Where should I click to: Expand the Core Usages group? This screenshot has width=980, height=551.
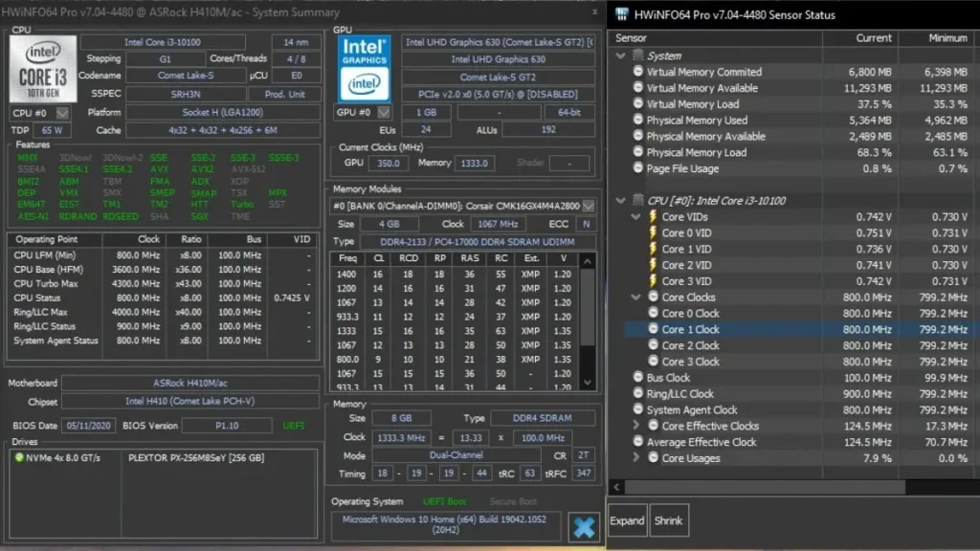tap(637, 458)
